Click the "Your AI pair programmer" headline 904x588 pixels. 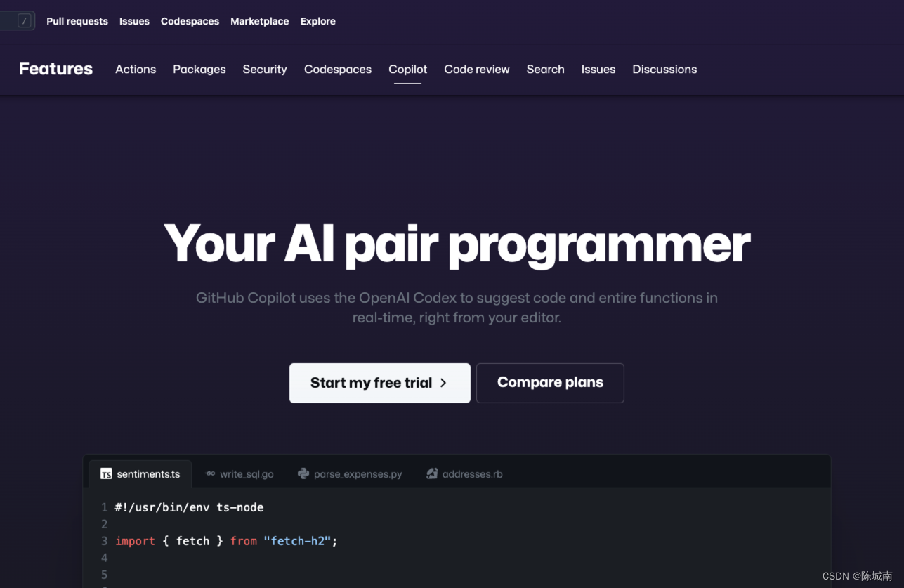tap(457, 244)
